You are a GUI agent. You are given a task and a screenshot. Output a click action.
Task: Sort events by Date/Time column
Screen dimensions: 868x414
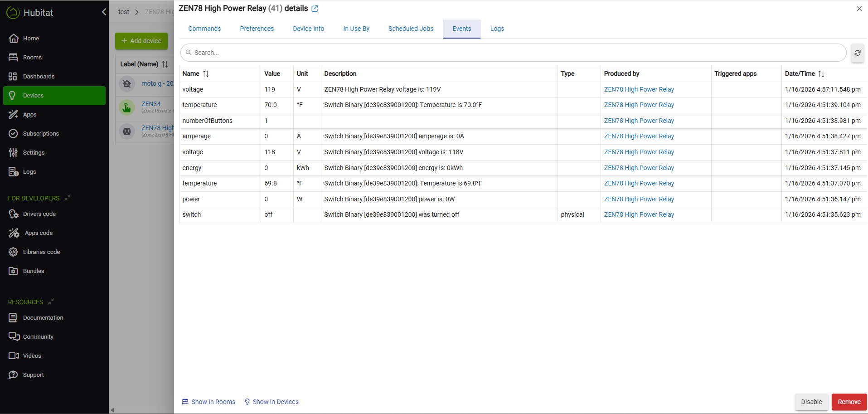coord(821,74)
